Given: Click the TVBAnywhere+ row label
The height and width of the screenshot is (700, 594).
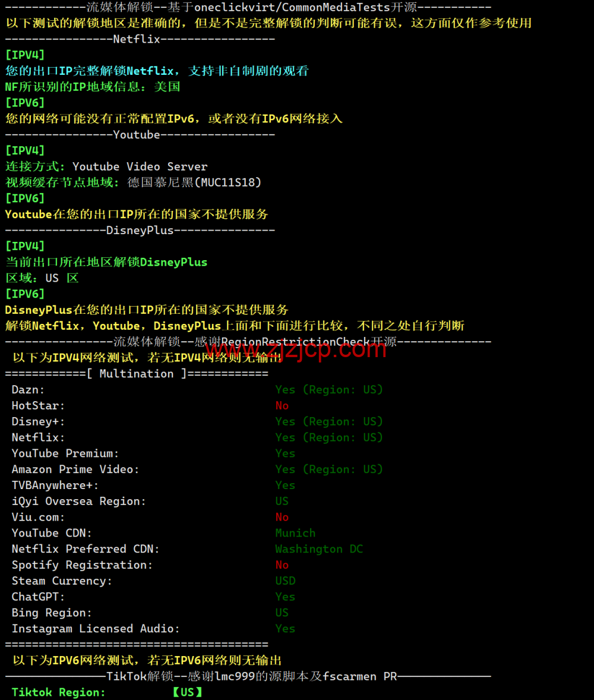Looking at the screenshot, I should [55, 485].
